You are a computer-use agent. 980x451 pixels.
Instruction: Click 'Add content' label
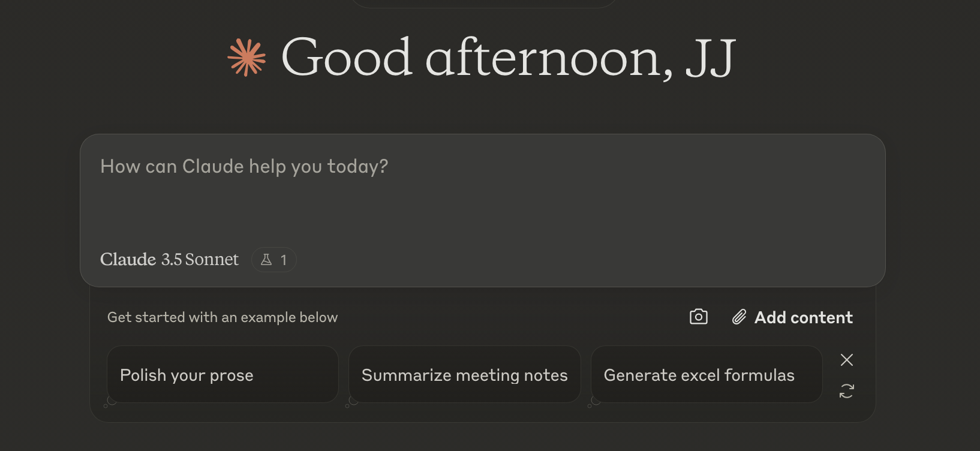click(x=803, y=317)
